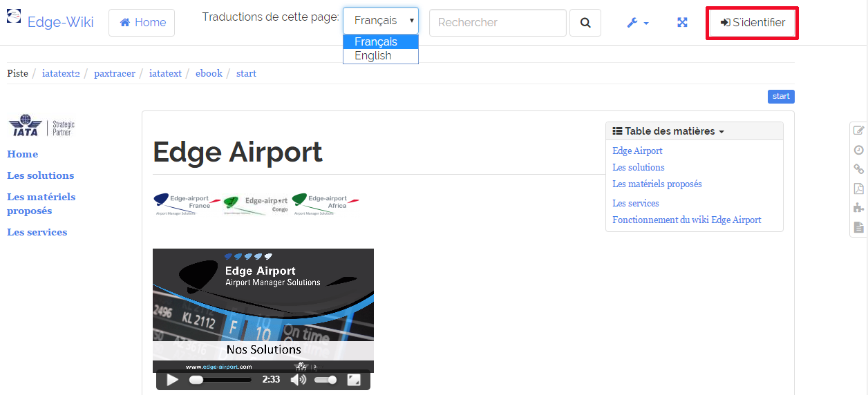
Task: Choose English from the language list
Action: tap(373, 56)
